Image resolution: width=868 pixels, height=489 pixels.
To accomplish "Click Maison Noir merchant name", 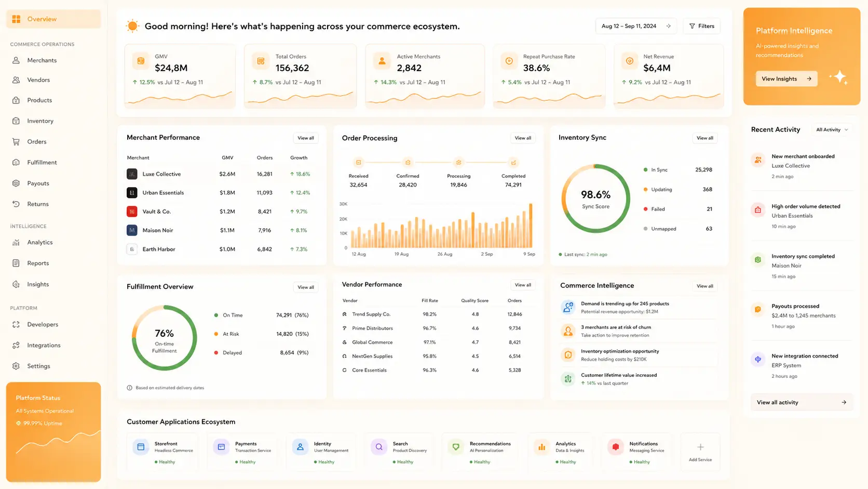I will pos(158,230).
